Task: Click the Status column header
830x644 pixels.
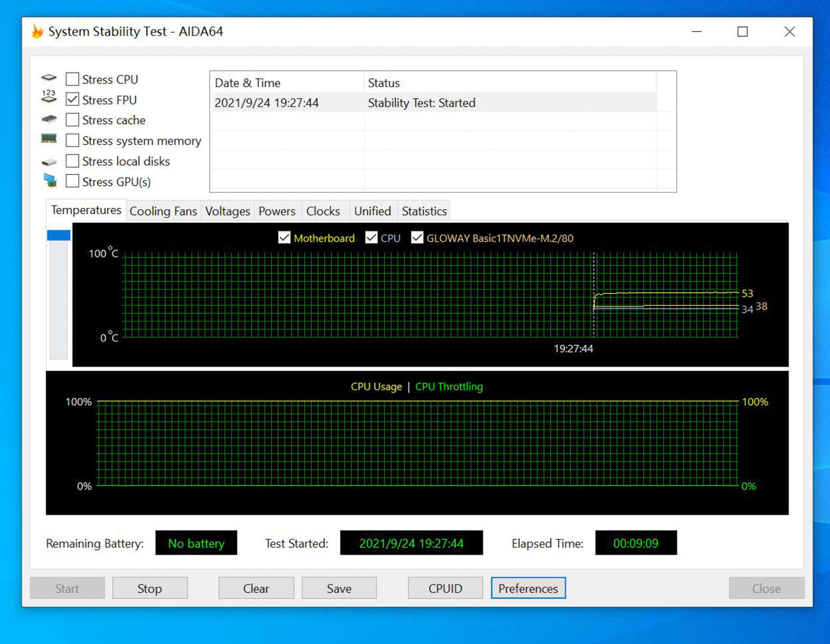Action: (x=510, y=83)
